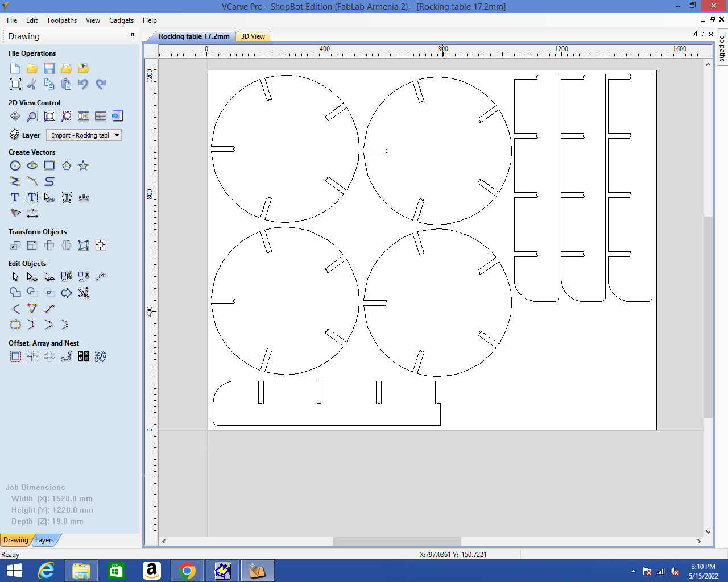Select the Draw Polyline tool
728x582 pixels.
click(15, 181)
